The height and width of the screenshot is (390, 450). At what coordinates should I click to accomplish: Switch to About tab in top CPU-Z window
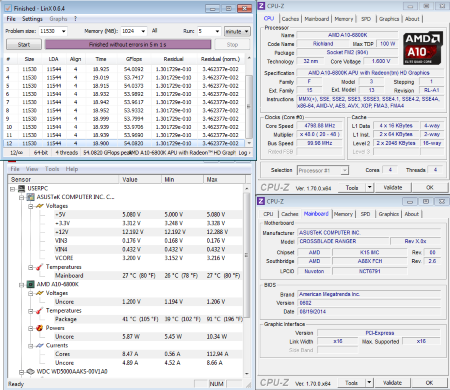click(412, 19)
